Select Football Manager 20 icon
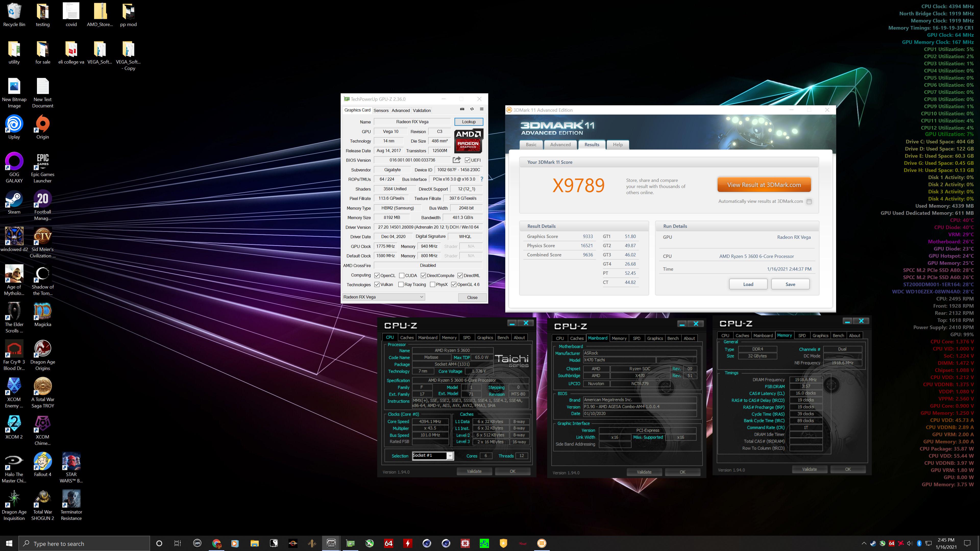This screenshot has height=551, width=980. 43,205
